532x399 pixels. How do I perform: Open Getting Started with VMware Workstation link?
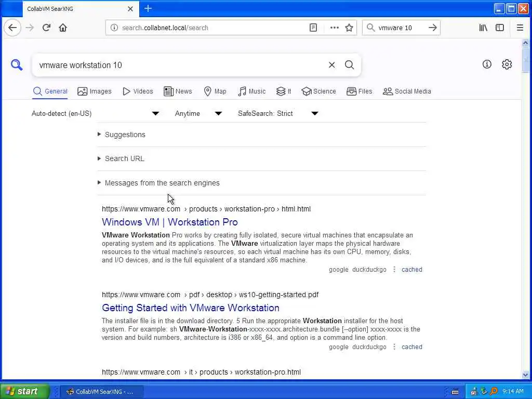(x=191, y=308)
